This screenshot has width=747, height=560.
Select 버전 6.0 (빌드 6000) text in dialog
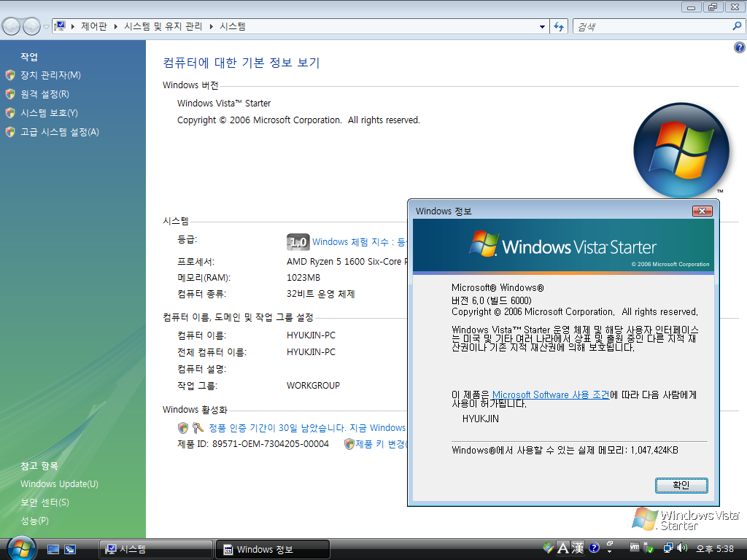(x=492, y=300)
